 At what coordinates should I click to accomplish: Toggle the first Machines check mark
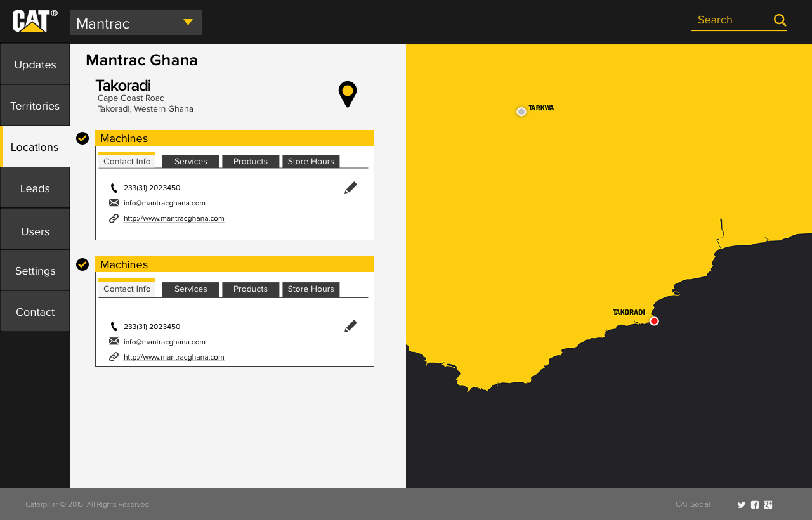pos(82,138)
